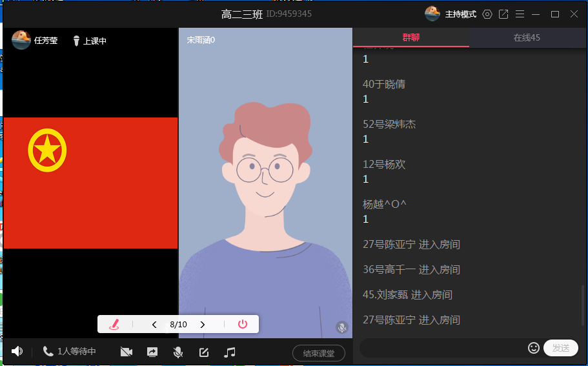588x366 pixels.
Task: Open the hexagon settings icon
Action: click(x=487, y=14)
